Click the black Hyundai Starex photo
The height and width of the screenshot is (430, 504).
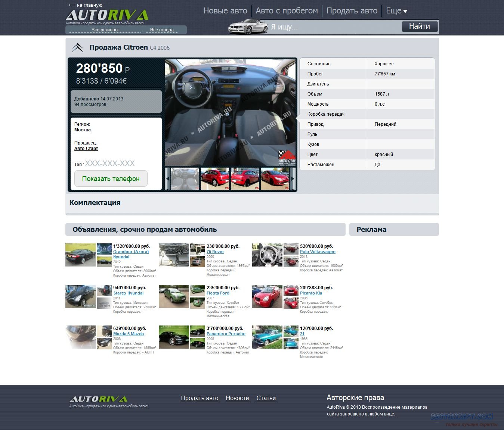(x=80, y=296)
